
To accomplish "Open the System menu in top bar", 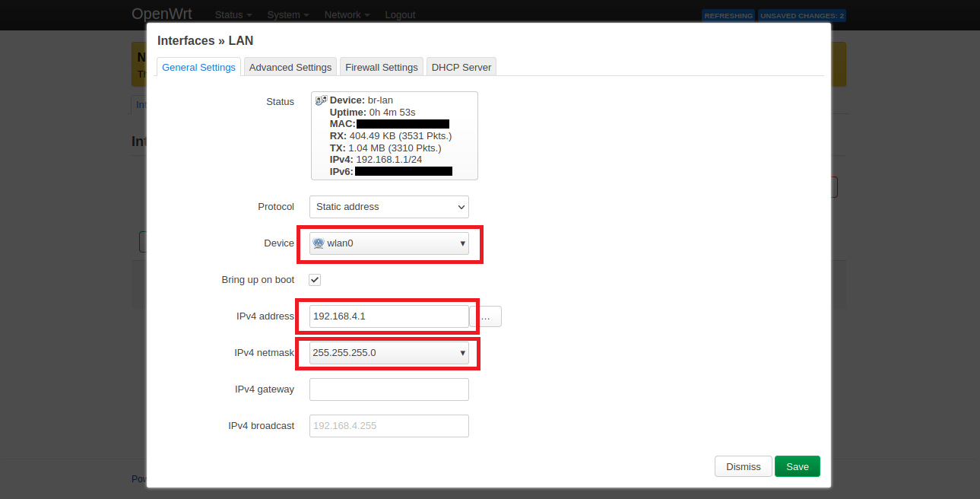I will pos(288,15).
